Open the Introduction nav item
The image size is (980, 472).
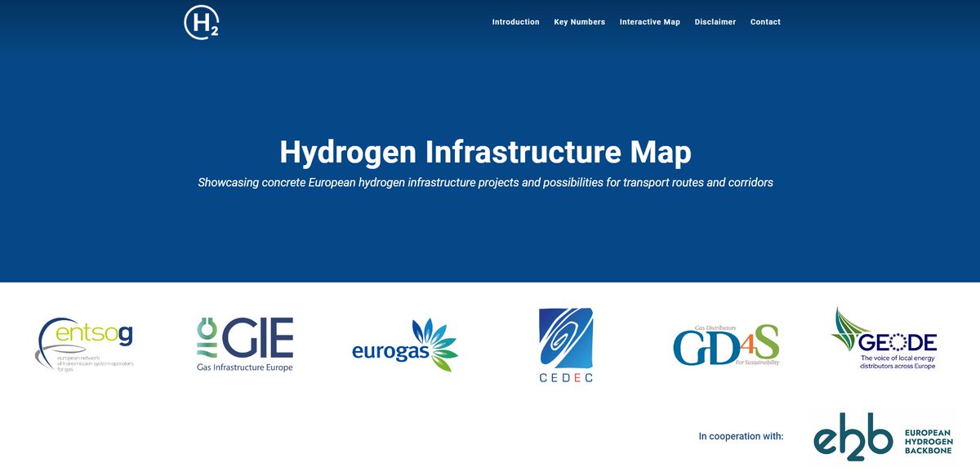[515, 22]
